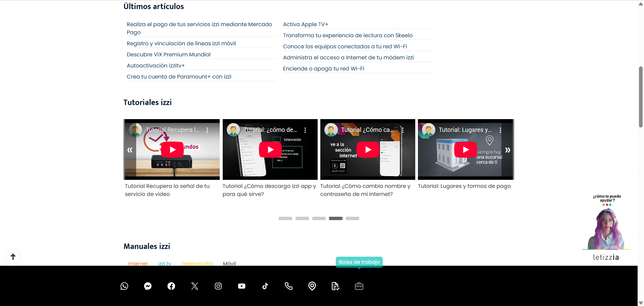Open the TikTok icon in footer
The image size is (644, 306).
coord(265,286)
